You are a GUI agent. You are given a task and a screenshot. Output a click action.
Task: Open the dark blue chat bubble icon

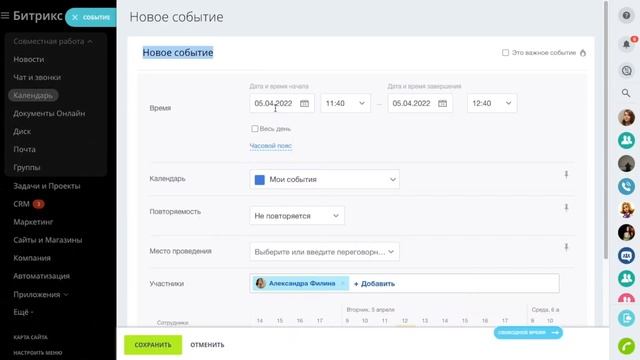626,256
